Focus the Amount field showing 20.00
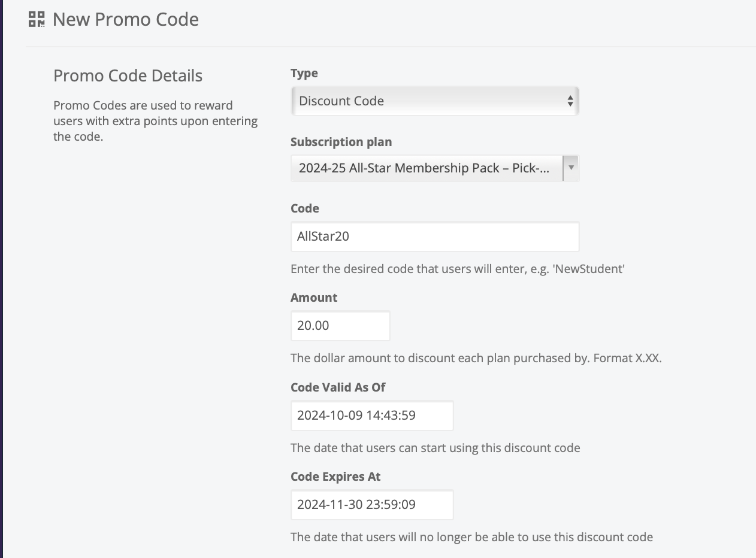The width and height of the screenshot is (756, 558). [340, 326]
